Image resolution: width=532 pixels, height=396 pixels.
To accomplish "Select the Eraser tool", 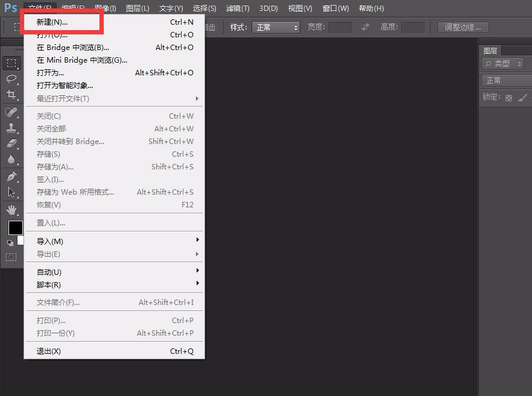I will click(x=11, y=143).
